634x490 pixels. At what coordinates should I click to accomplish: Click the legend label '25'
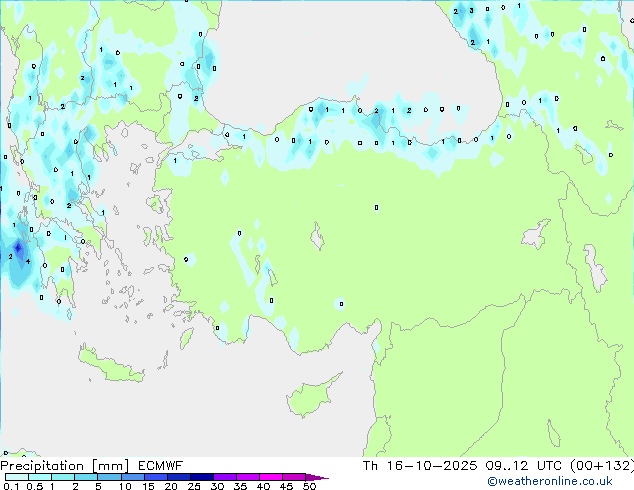point(194,486)
